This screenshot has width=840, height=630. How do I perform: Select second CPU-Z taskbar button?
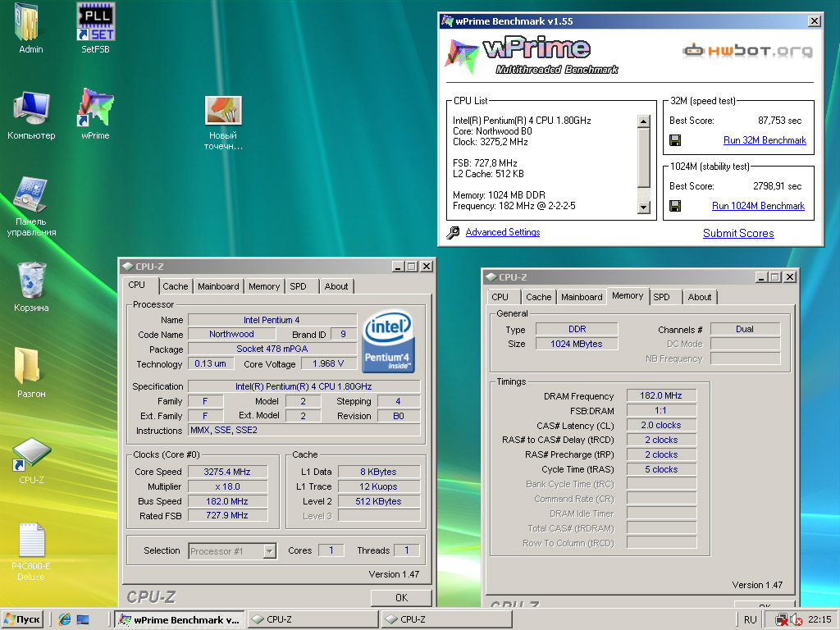click(447, 620)
